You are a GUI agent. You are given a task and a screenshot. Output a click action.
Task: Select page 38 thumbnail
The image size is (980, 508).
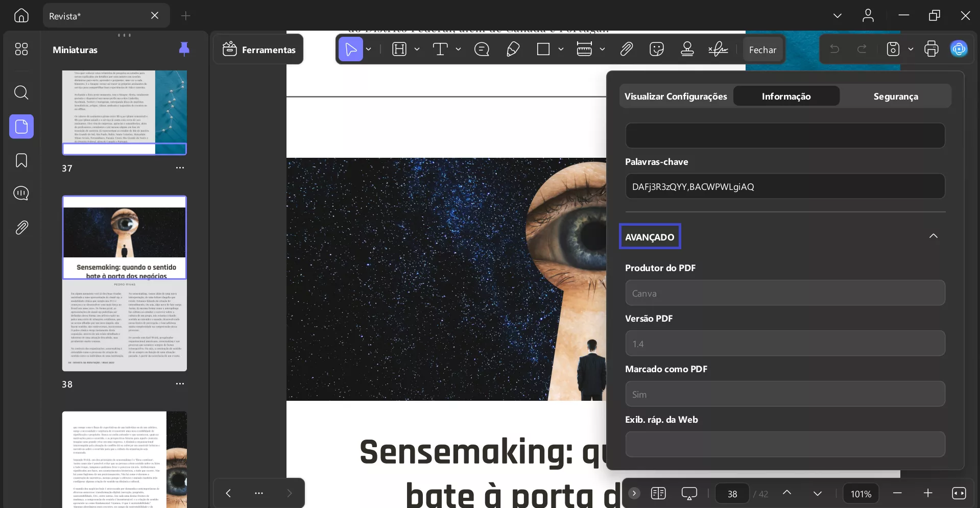[125, 283]
